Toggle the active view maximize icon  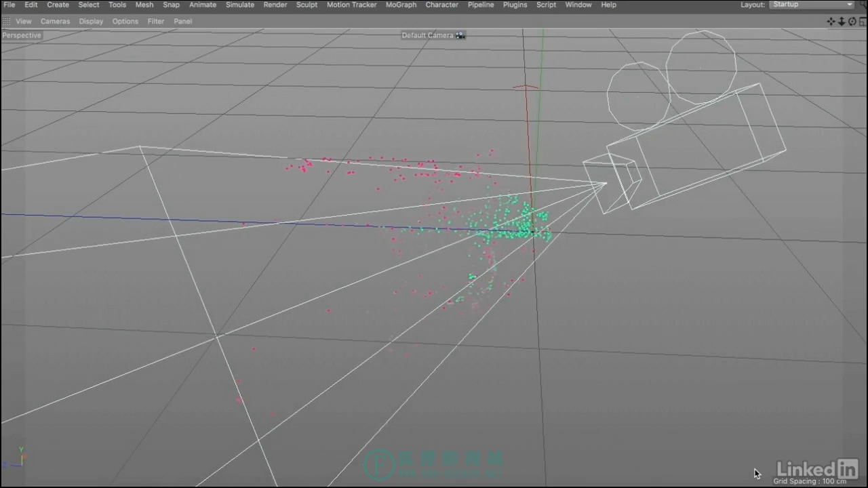coord(863,22)
